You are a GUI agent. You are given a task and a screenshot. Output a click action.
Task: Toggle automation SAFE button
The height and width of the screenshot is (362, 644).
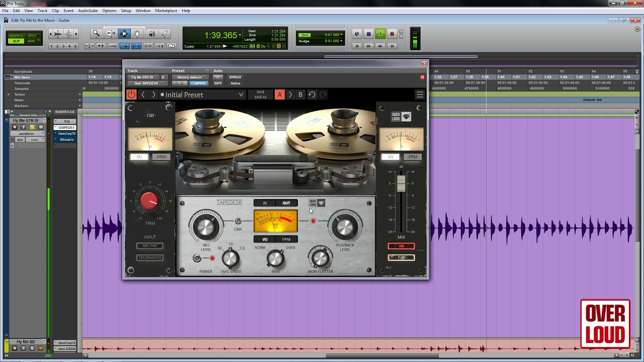click(x=218, y=83)
